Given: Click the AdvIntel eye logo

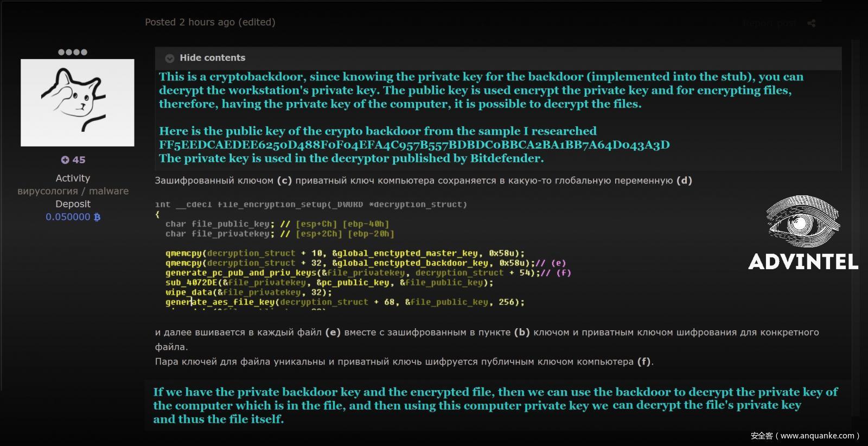Looking at the screenshot, I should click(x=803, y=222).
